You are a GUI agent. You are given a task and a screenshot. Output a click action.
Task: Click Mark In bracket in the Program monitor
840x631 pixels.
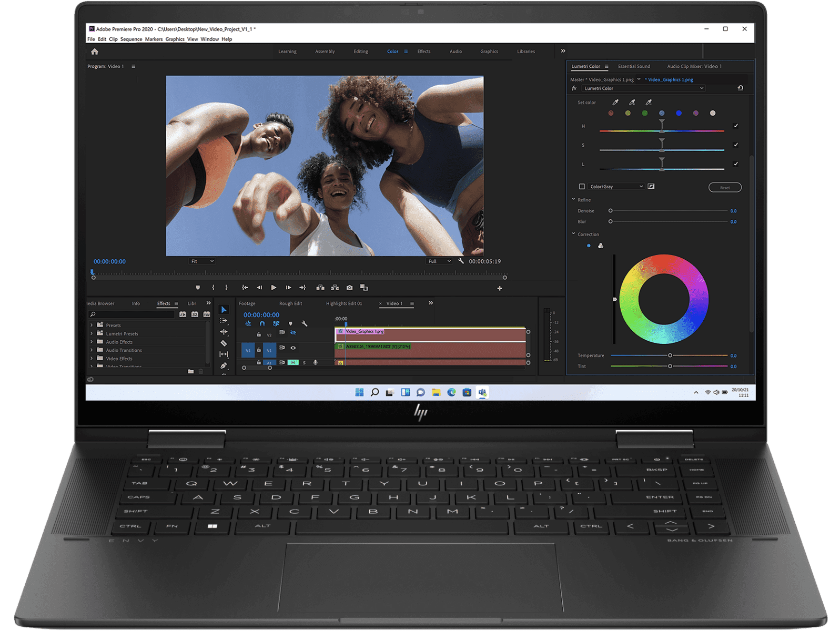213,288
